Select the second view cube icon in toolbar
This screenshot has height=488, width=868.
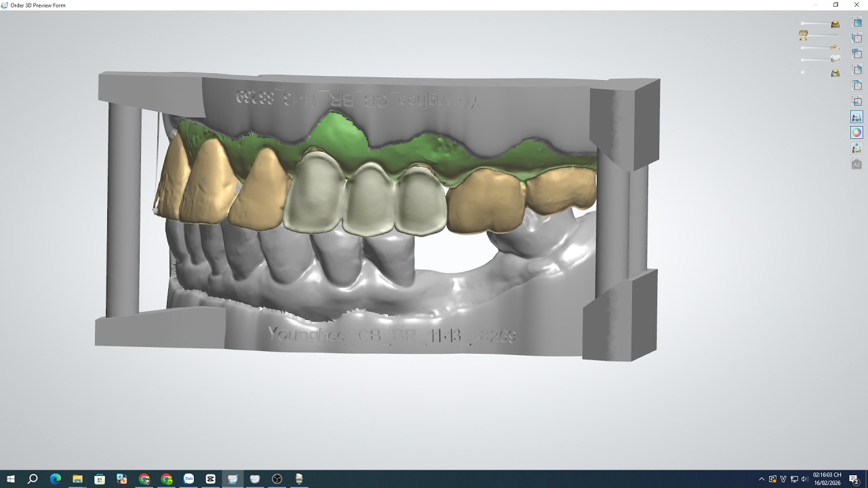[x=857, y=38]
